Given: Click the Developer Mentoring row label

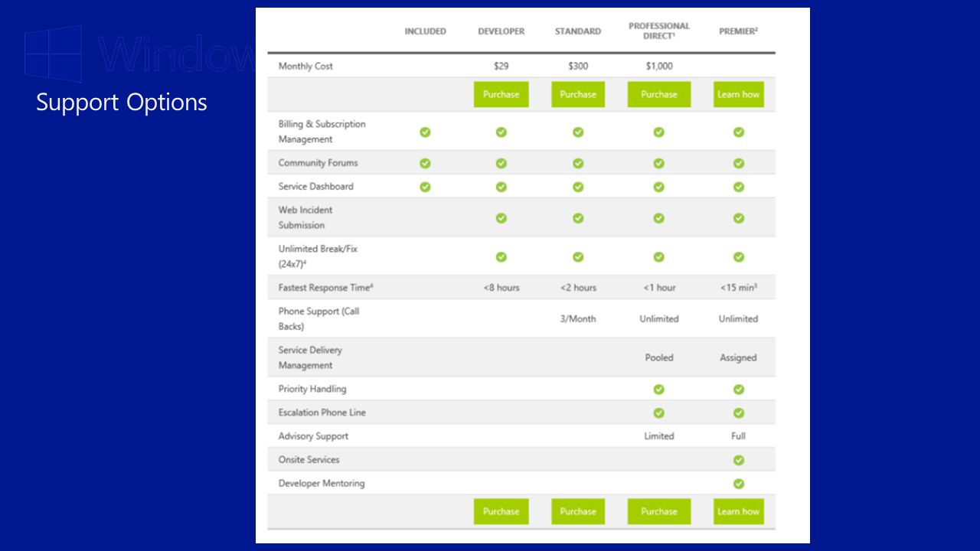Looking at the screenshot, I should click(322, 484).
